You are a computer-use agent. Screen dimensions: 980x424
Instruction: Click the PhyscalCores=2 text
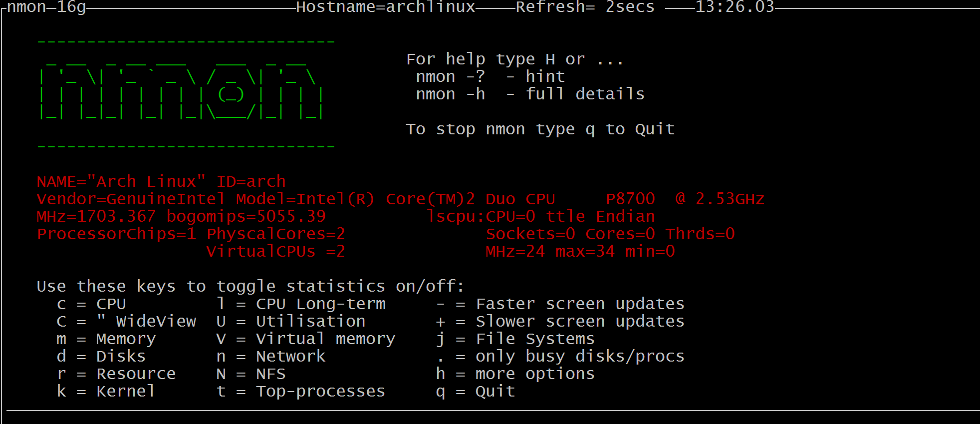(276, 234)
